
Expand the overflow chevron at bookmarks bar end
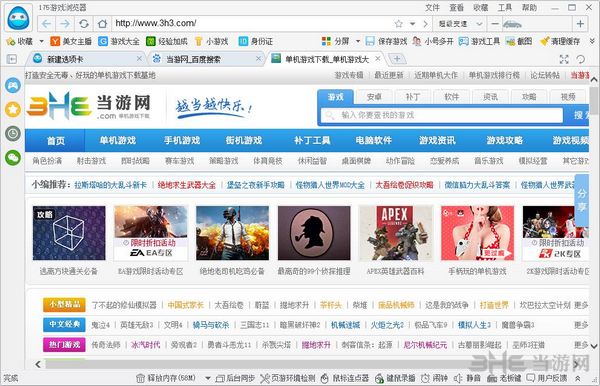click(592, 41)
